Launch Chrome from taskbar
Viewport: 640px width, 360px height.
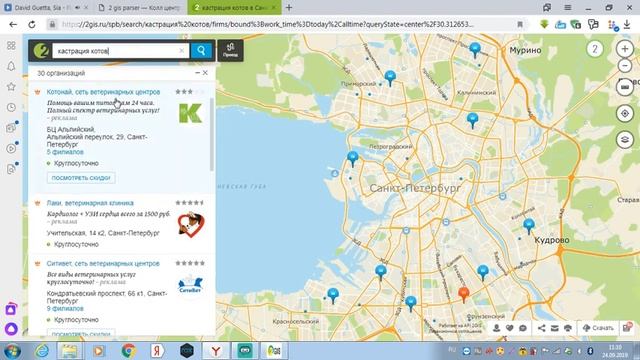point(129,351)
